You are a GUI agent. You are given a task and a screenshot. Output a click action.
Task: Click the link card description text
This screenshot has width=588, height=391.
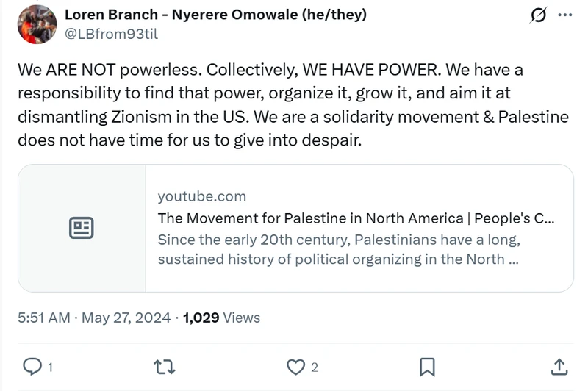pyautogui.click(x=339, y=249)
